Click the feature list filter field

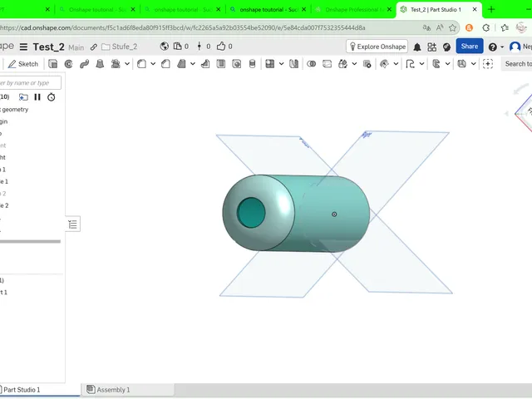30,83
